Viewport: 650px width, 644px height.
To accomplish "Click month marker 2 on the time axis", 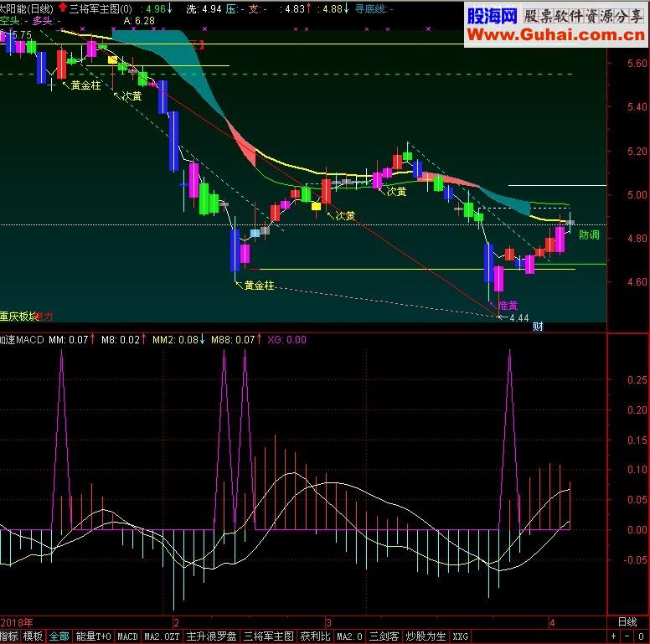I will coord(176,622).
